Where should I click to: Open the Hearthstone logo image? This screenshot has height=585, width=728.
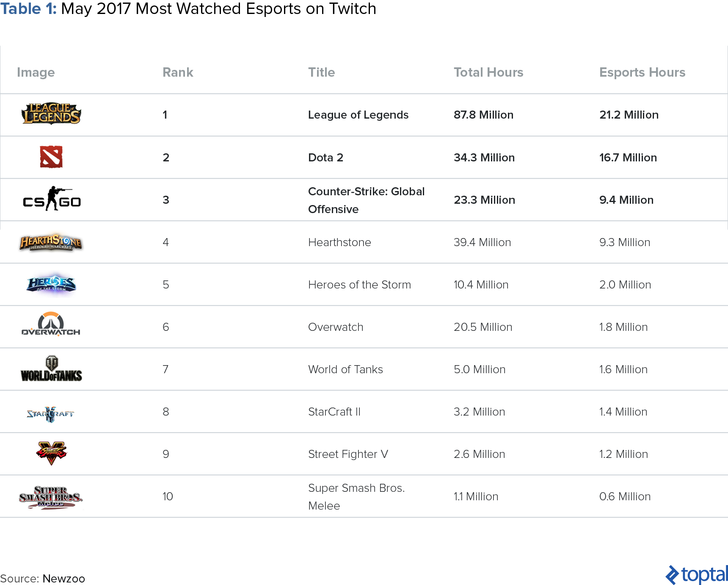[x=51, y=243]
